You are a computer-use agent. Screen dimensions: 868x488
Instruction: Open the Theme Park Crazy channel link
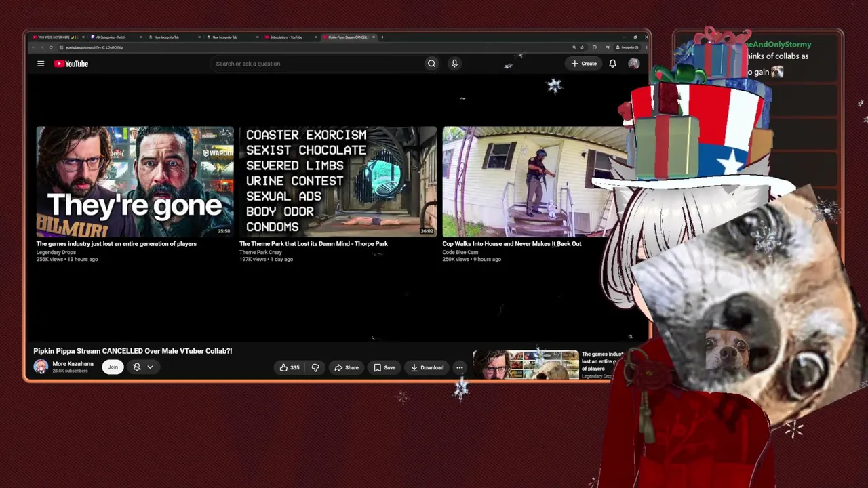(260, 253)
